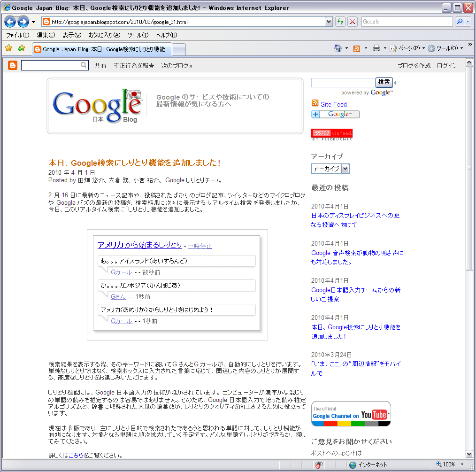Click 不正行為を報告 in navbar
Viewport: 476px width, 472px height.
pos(134,66)
